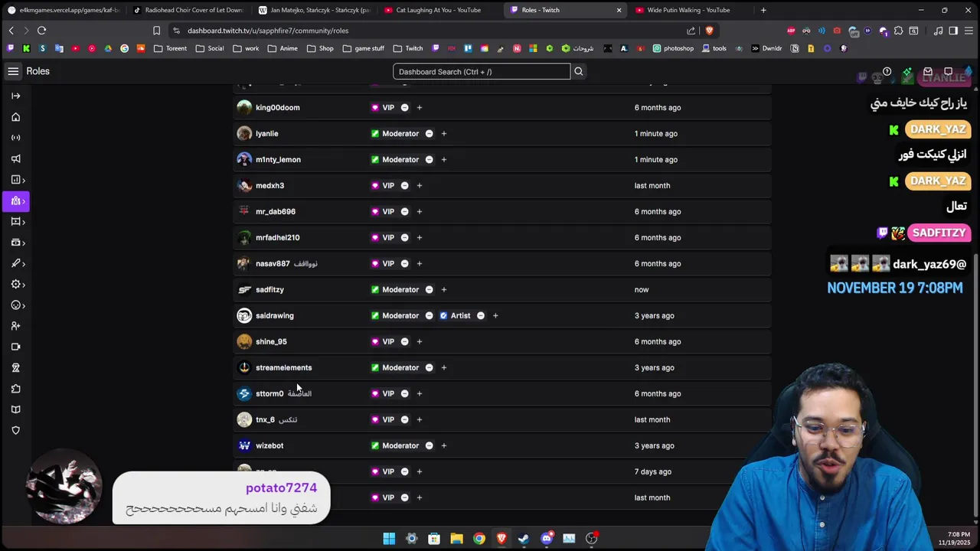
Task: Remove Moderator role from wizebot
Action: pos(429,445)
